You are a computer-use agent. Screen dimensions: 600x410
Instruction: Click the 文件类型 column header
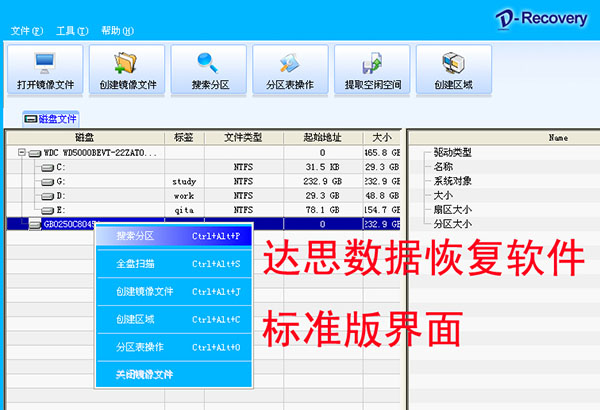(244, 137)
